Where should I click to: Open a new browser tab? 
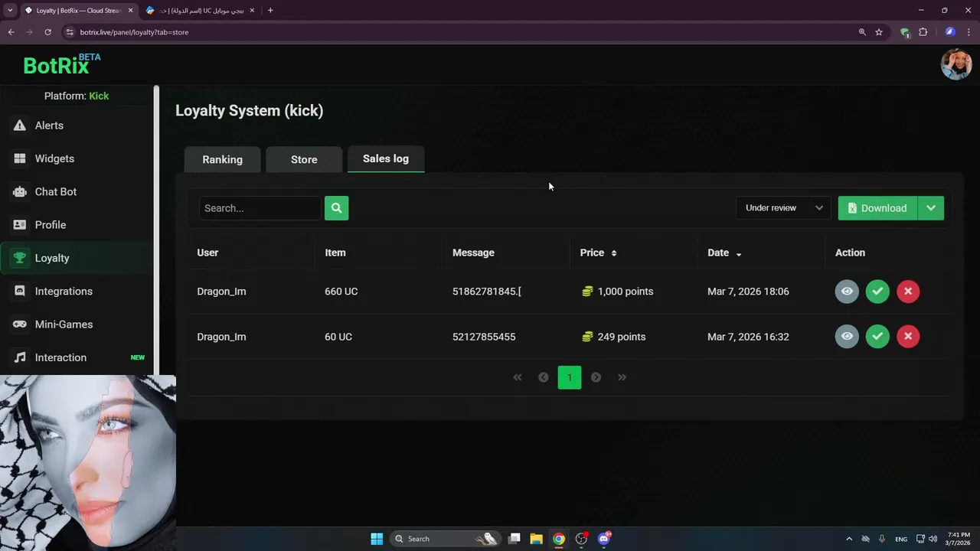tap(270, 11)
